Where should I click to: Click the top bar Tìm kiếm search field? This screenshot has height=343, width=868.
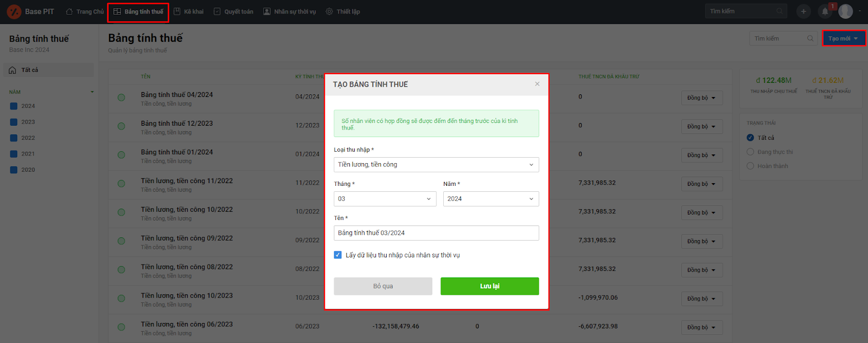(747, 11)
